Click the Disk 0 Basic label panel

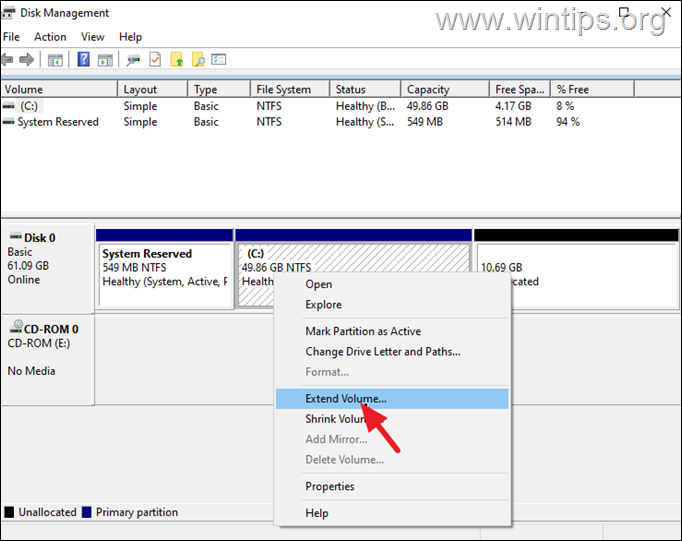click(x=47, y=268)
